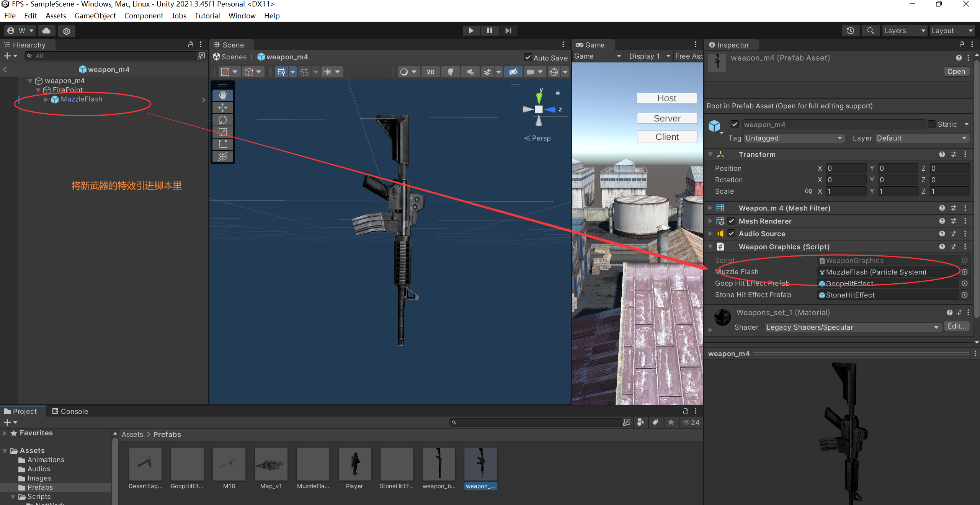Open the global Search icon
The height and width of the screenshot is (505, 980).
(x=871, y=31)
